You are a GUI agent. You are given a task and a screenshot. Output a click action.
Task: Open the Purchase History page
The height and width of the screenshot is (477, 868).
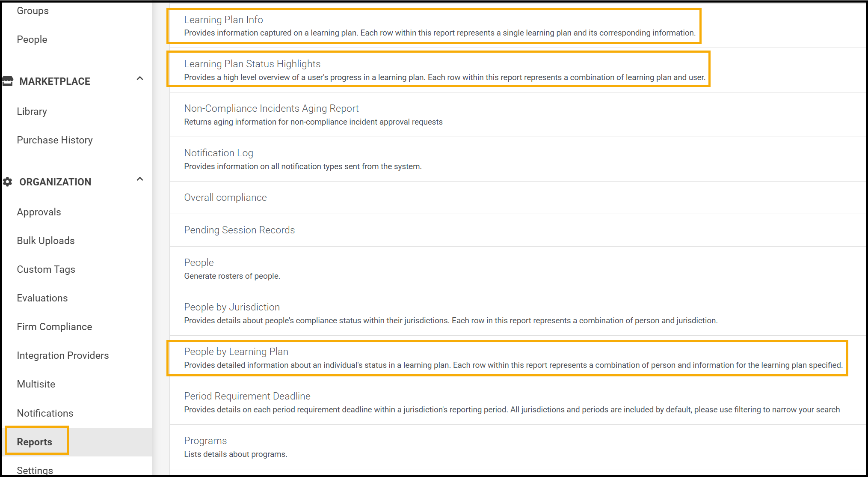pos(55,140)
